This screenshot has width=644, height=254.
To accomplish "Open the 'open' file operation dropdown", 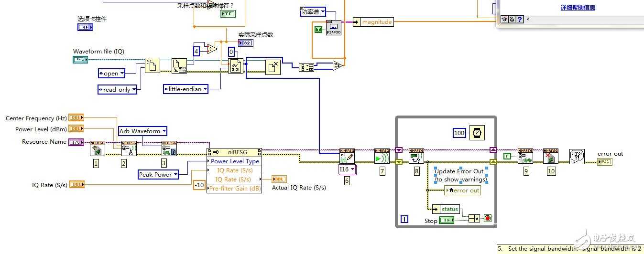I will (x=111, y=74).
